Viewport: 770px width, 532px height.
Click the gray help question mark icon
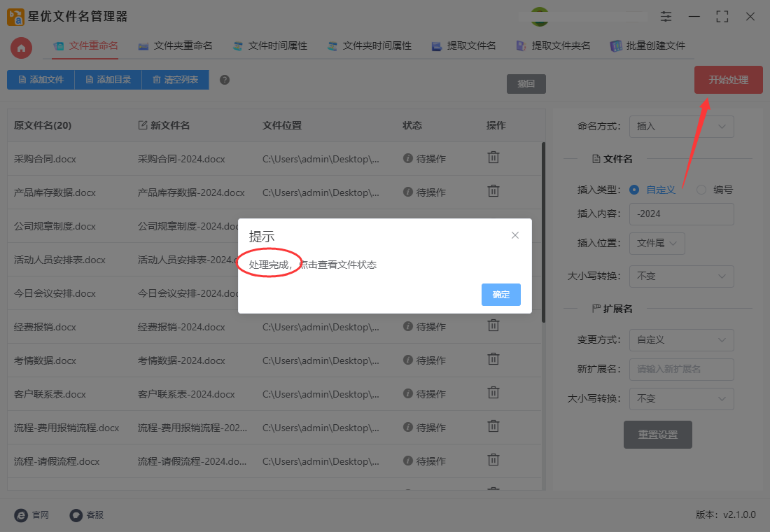point(225,80)
